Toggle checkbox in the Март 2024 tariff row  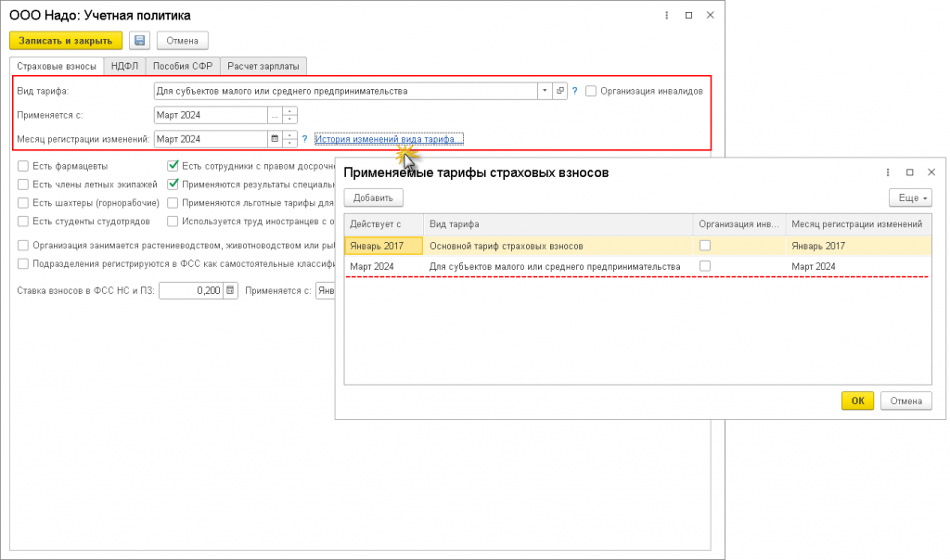coord(705,266)
